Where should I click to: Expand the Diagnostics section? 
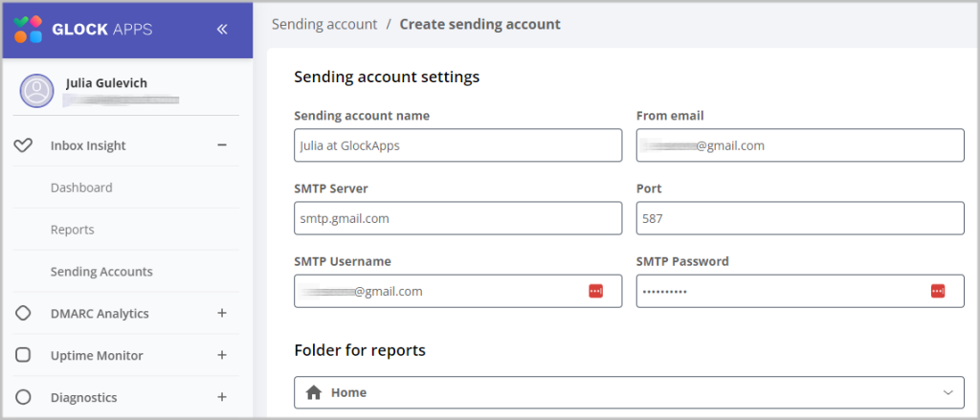tap(222, 397)
